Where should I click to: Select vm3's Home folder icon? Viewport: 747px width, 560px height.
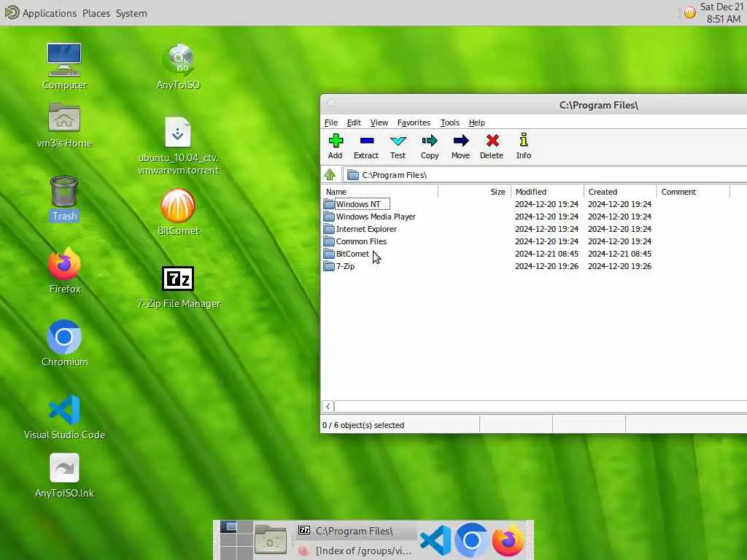coord(64,125)
